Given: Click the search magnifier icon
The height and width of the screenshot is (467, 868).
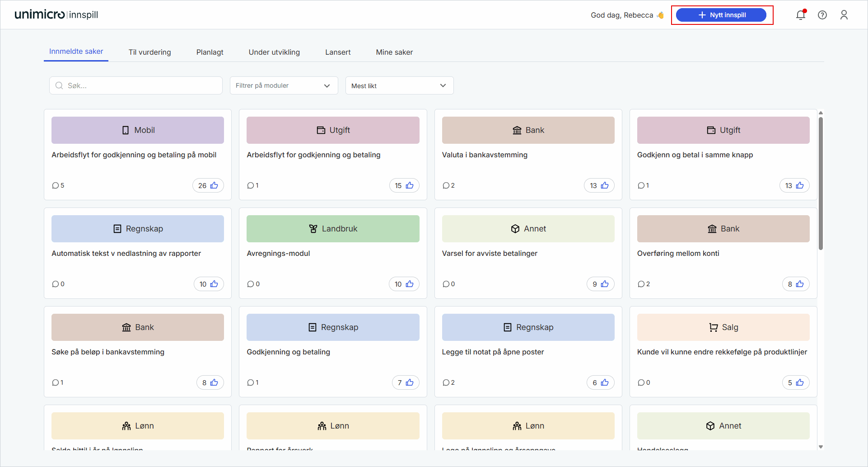Looking at the screenshot, I should [x=59, y=85].
